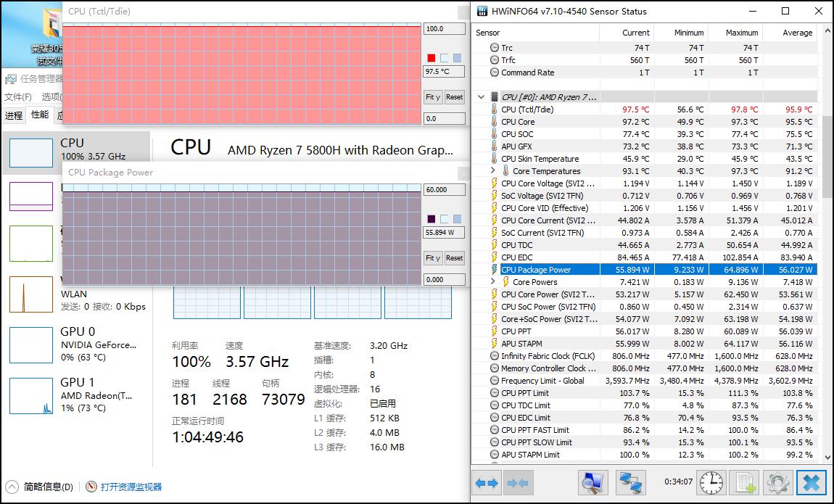Open the networked monitors remote icon
The image size is (834, 504).
(x=631, y=483)
